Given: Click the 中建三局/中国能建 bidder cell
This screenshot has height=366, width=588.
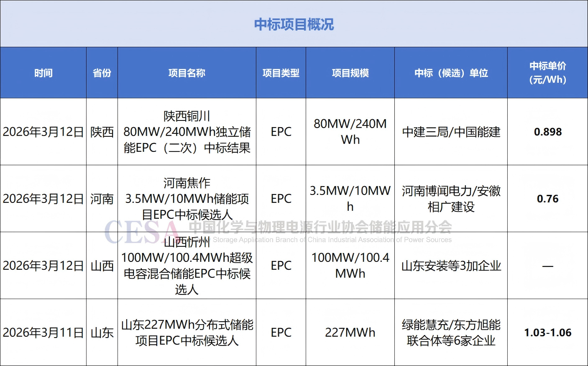Looking at the screenshot, I should [451, 132].
